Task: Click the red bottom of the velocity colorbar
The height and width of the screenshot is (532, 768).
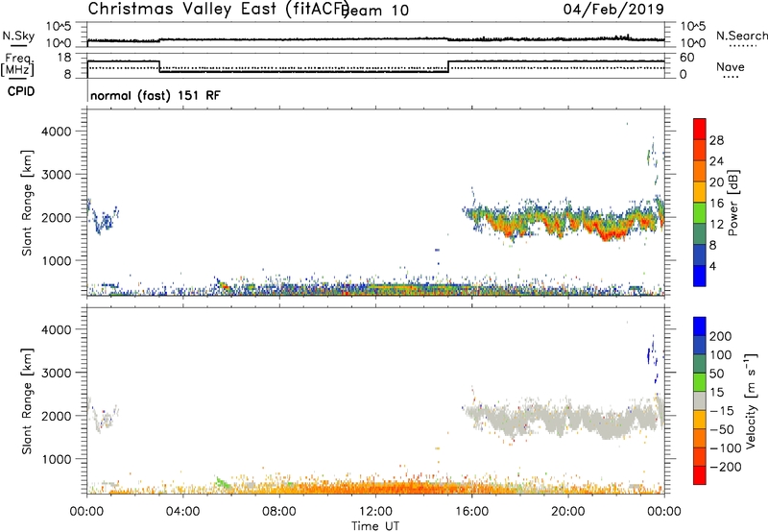Action: [700, 475]
